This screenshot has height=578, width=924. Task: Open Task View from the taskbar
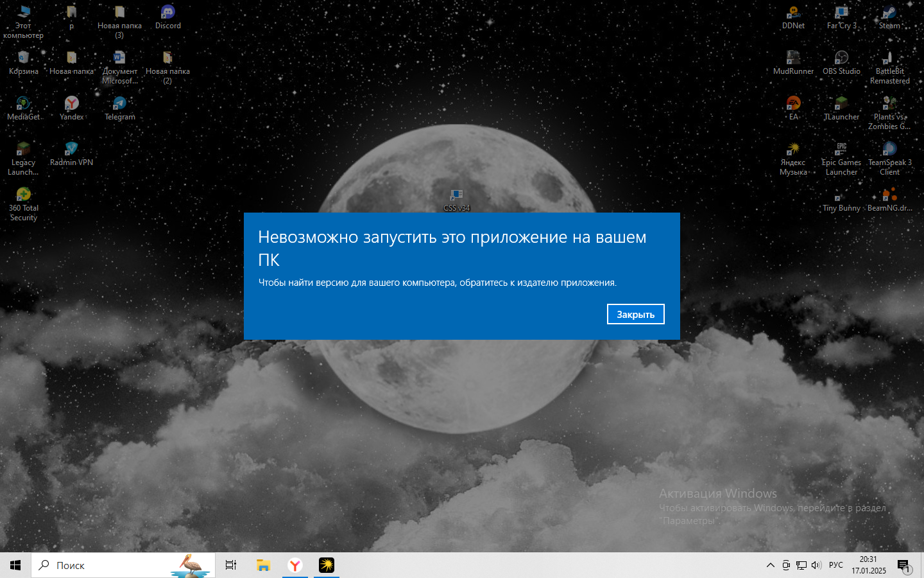pyautogui.click(x=231, y=565)
